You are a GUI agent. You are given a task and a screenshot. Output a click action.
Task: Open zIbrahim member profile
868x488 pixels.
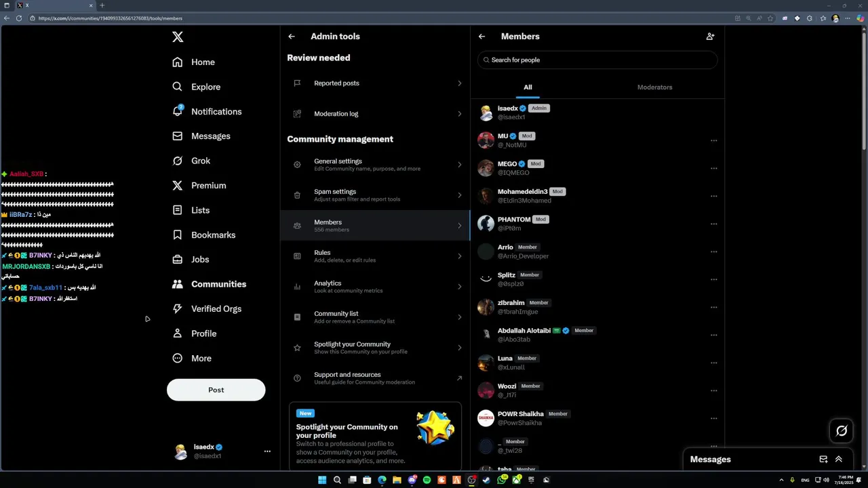click(x=597, y=307)
